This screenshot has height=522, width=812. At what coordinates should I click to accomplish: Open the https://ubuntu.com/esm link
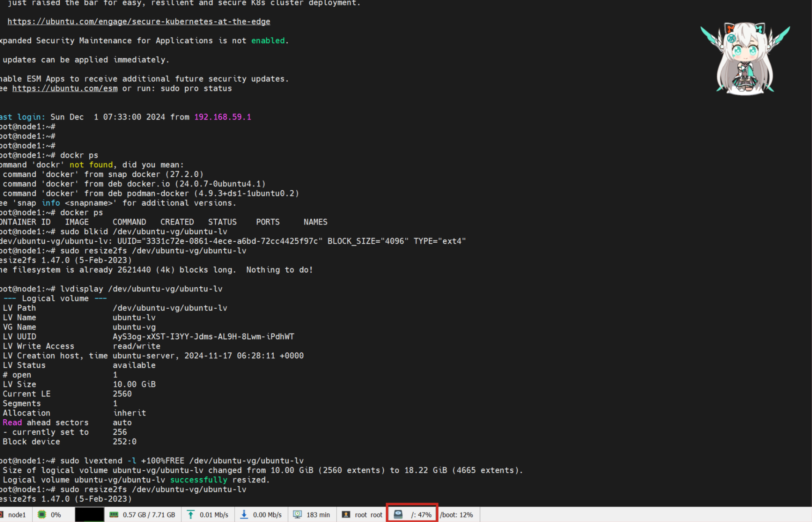(x=65, y=89)
